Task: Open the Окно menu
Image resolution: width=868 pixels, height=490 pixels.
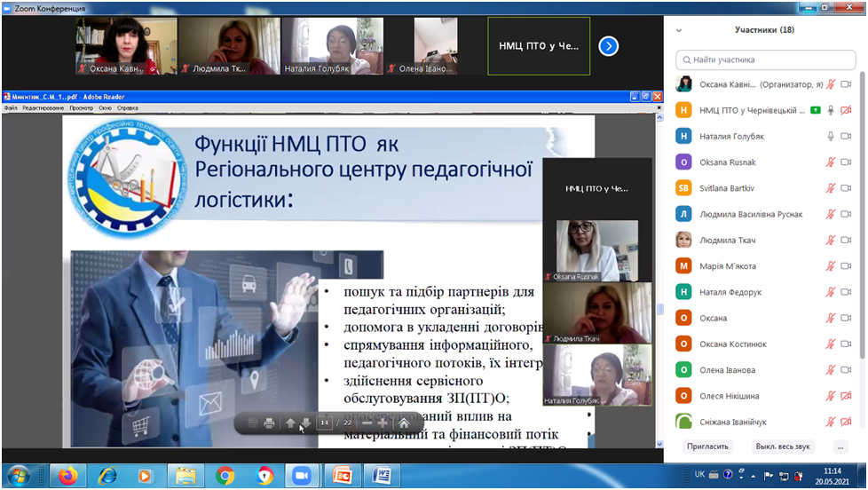Action: coord(106,108)
